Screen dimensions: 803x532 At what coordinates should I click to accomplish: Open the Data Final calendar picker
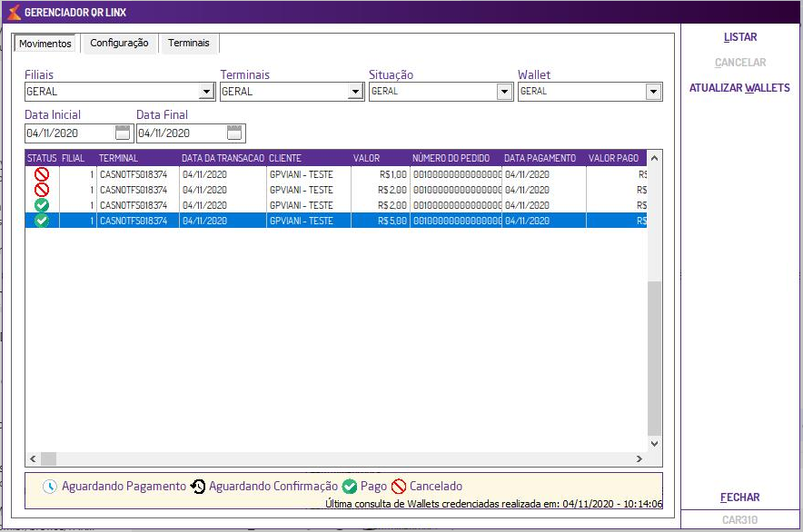(x=234, y=133)
